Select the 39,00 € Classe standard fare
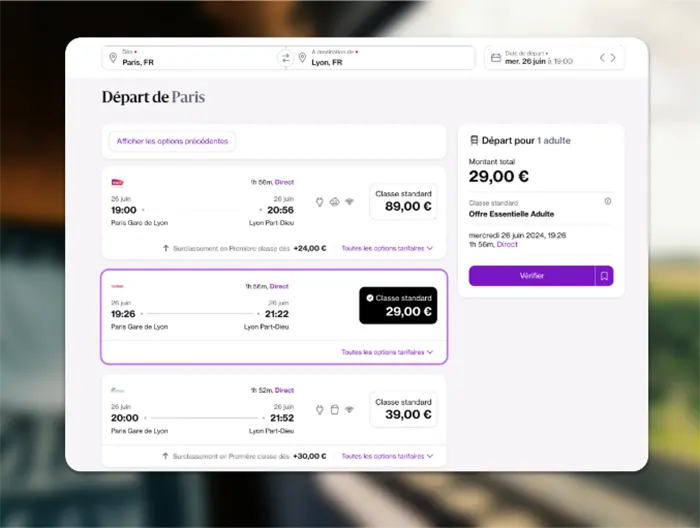This screenshot has height=528, width=700. [403, 409]
